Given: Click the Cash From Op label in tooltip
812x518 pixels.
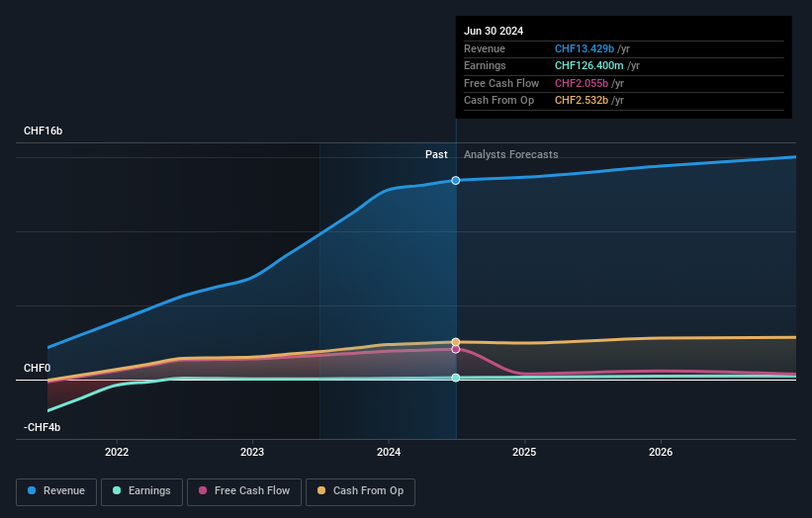Looking at the screenshot, I should coord(498,101).
